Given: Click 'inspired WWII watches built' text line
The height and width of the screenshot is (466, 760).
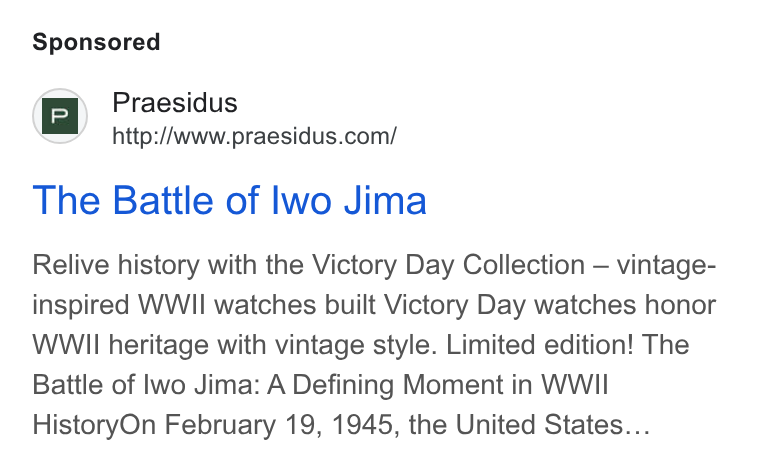Looking at the screenshot, I should [204, 305].
